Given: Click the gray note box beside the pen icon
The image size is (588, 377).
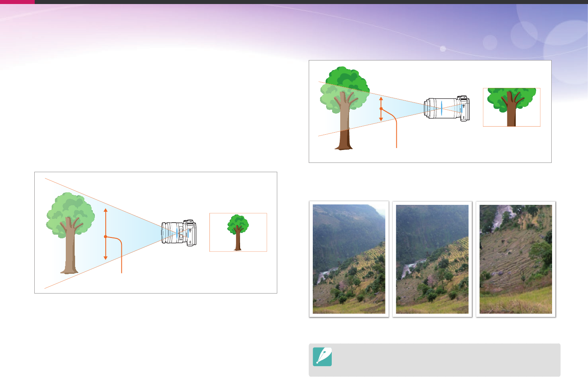Looking at the screenshot, I should pos(435,360).
